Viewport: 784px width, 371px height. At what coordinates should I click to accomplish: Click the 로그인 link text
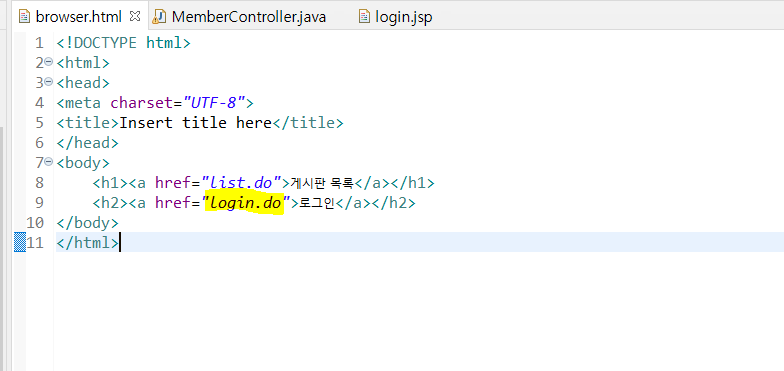click(x=316, y=203)
